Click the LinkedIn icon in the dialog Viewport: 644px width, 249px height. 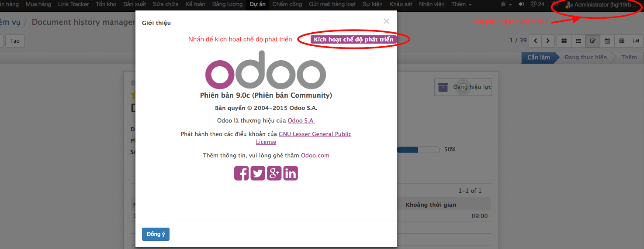291,173
